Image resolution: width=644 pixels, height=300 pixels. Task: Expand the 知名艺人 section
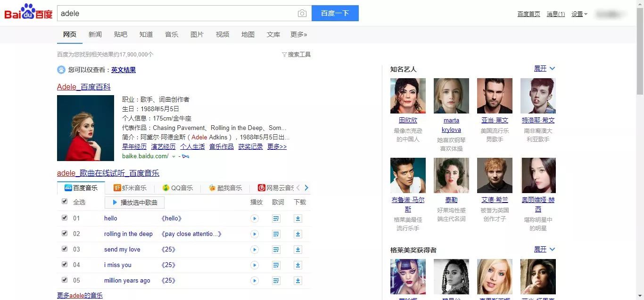coord(545,69)
